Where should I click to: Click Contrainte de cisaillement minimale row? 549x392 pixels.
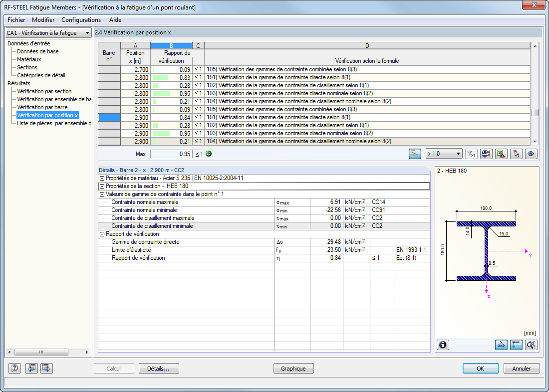(x=264, y=226)
